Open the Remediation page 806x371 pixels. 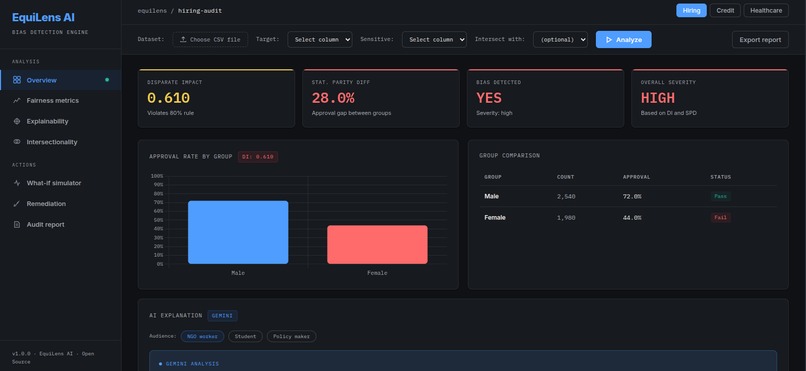pos(61,204)
